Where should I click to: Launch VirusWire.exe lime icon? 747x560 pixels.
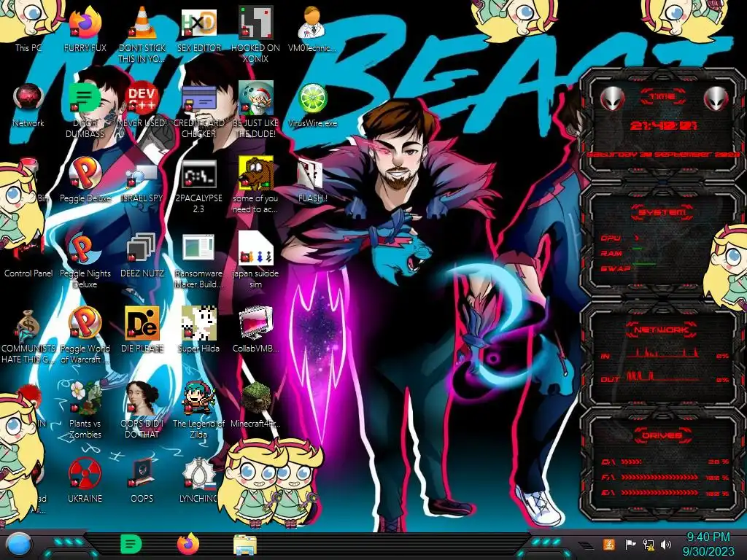pyautogui.click(x=312, y=105)
